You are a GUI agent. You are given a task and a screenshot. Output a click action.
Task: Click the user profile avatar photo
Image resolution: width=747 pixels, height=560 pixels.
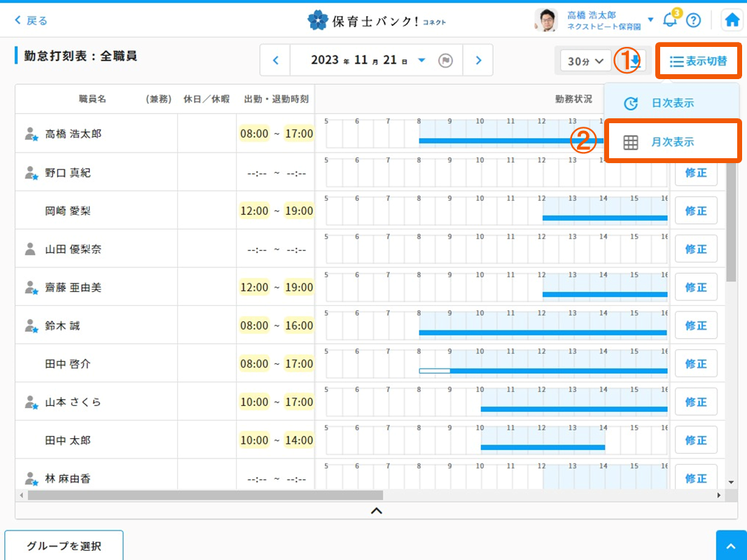pyautogui.click(x=546, y=20)
